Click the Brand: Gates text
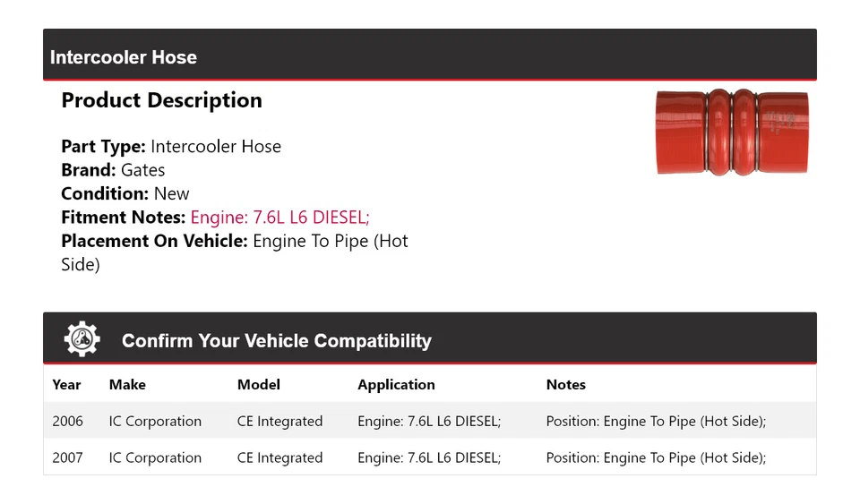 coord(113,170)
